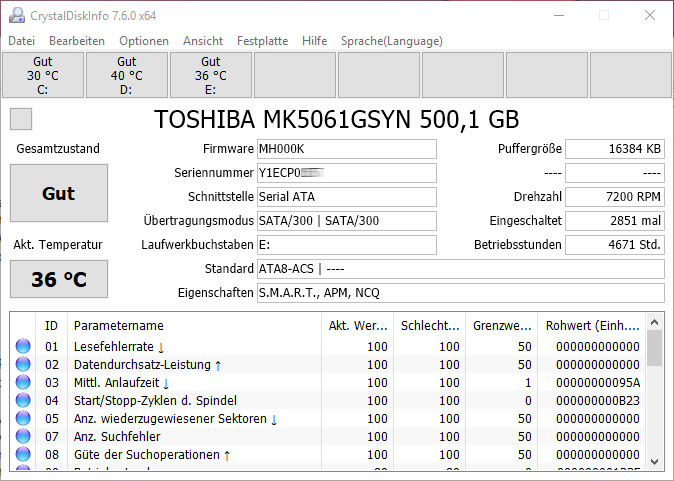This screenshot has height=481, width=674.
Task: Click the blue status orb for Mittl. Anlaufzeit
Action: [x=23, y=382]
